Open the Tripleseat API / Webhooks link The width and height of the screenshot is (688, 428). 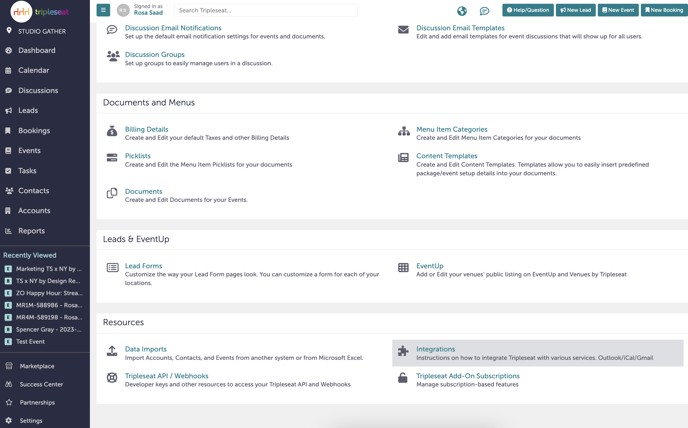point(166,376)
